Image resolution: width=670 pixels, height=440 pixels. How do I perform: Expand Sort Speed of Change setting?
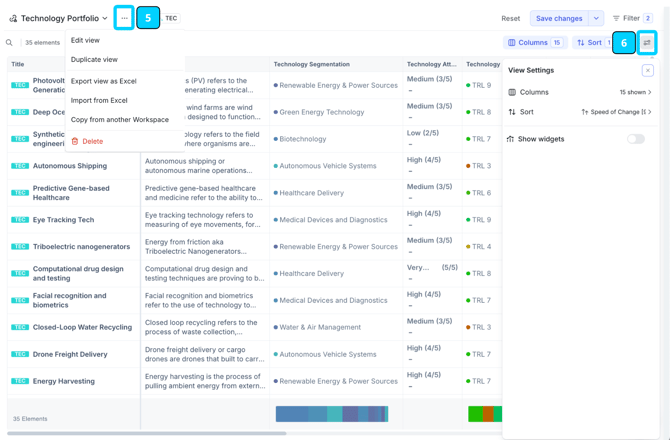617,112
